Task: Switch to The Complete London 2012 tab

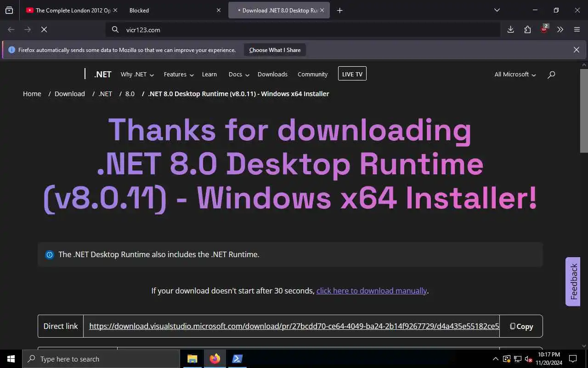Action: (x=69, y=10)
